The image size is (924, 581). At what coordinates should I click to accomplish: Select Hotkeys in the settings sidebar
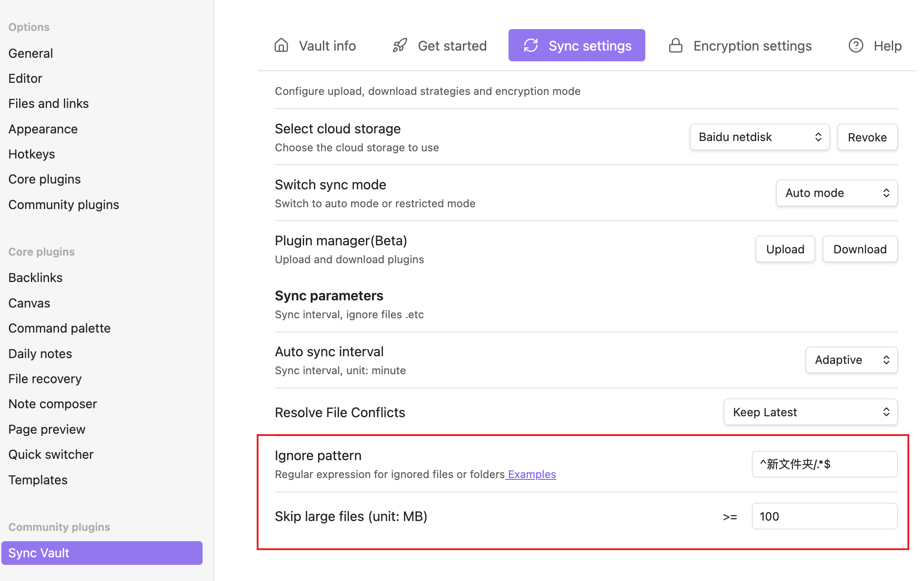(31, 154)
